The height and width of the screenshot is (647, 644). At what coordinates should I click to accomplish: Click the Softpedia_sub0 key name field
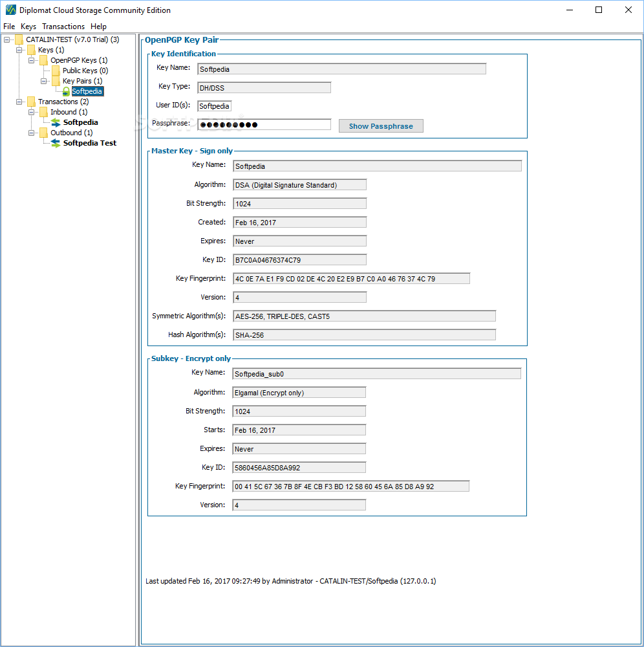[x=376, y=373]
